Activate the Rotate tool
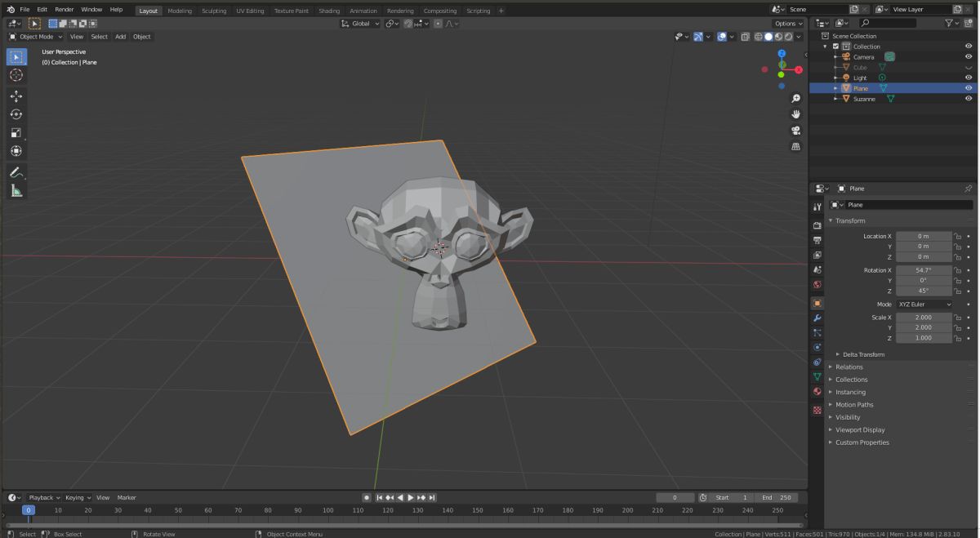Screen dimensions: 980x538 pyautogui.click(x=16, y=114)
